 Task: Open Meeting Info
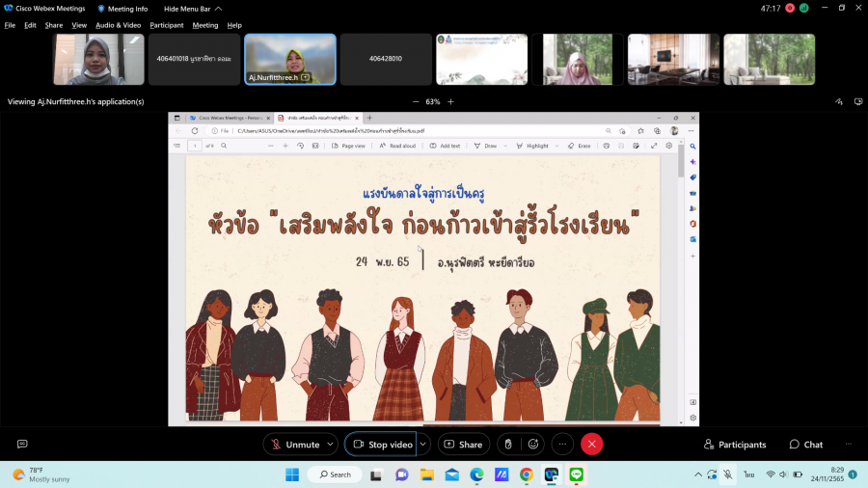pyautogui.click(x=122, y=9)
